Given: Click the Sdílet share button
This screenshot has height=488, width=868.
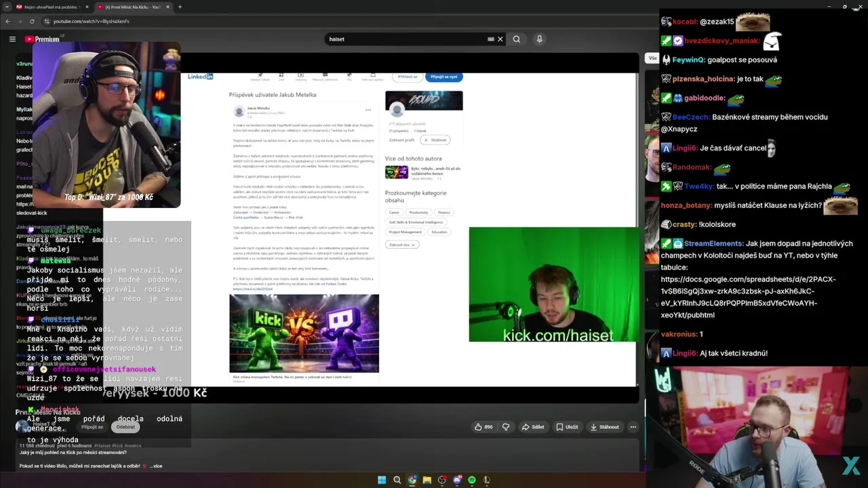Looking at the screenshot, I should [533, 427].
